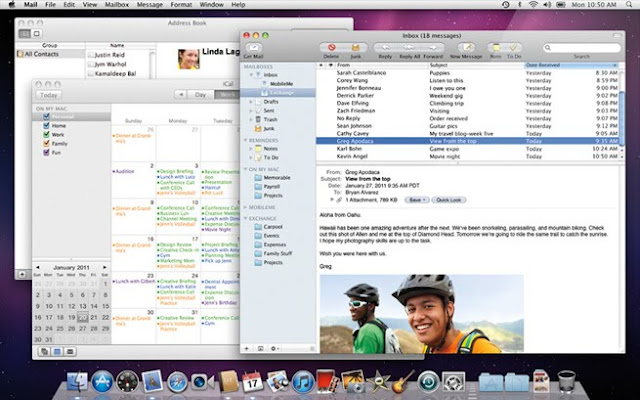Image resolution: width=640 pixels, height=400 pixels.
Task: Open the View menu
Action: (x=90, y=4)
